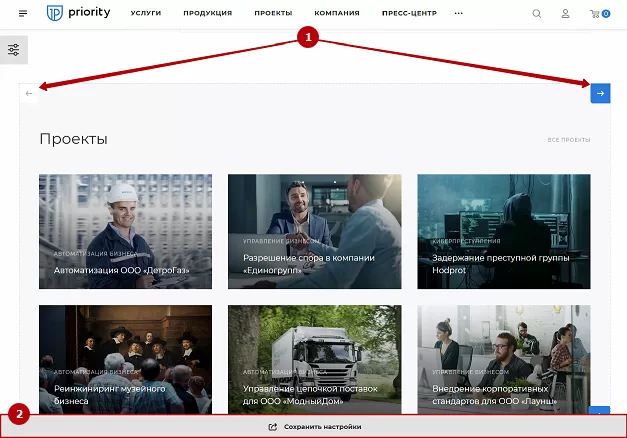Viewport: 627px width, 438px height.
Task: Open the settings sliders panel icon
Action: (x=14, y=50)
